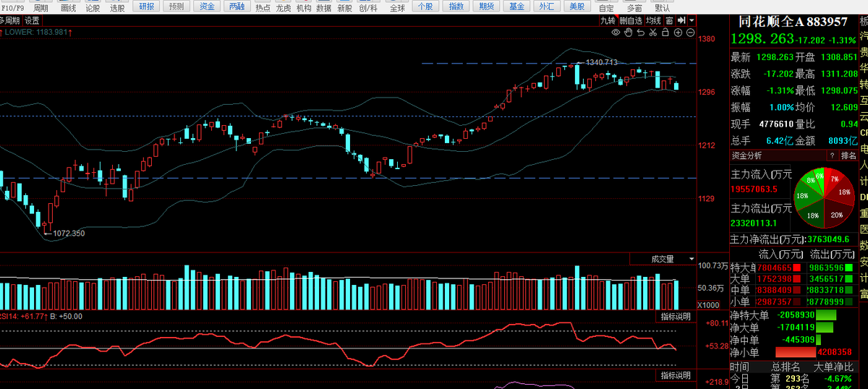
Task: Open the 龙虎 toolbar item
Action: point(284,8)
